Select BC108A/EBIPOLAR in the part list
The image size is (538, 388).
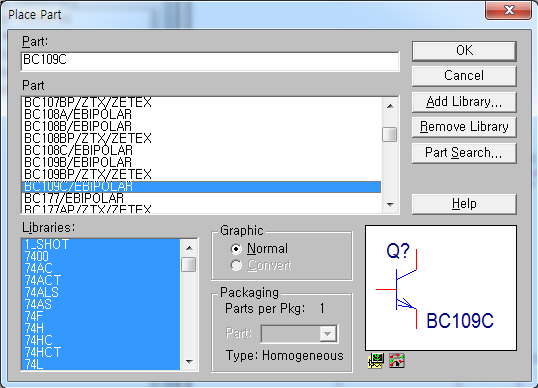201,114
